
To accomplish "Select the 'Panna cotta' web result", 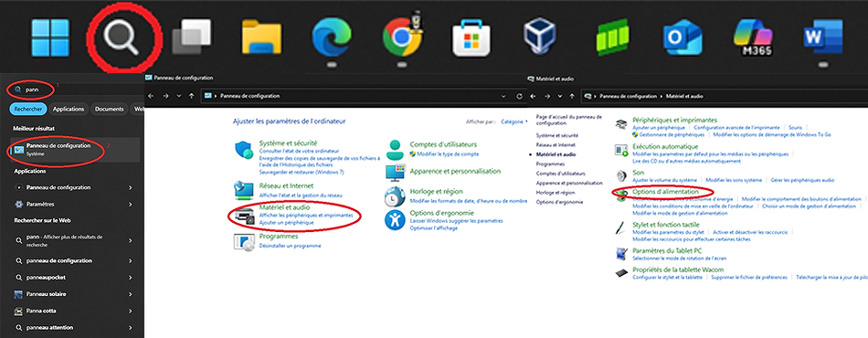I will click(41, 311).
